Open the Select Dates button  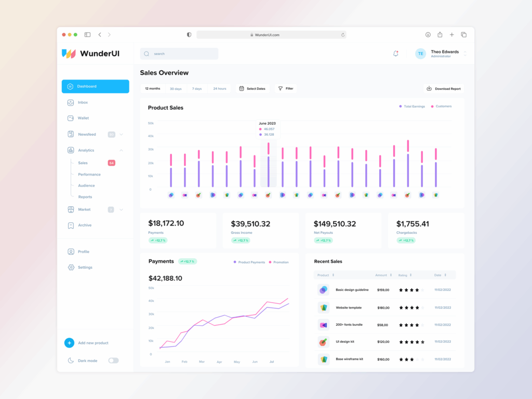point(252,89)
